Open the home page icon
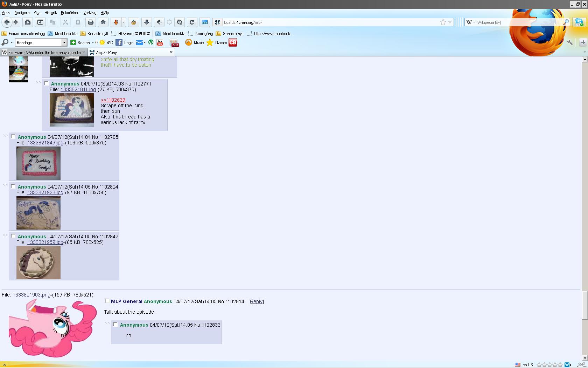Screen dimensions: 588x368 coord(103,22)
